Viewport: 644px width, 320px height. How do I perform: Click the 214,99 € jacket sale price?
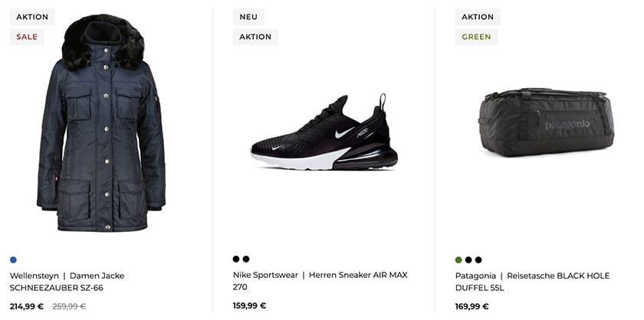point(27,306)
